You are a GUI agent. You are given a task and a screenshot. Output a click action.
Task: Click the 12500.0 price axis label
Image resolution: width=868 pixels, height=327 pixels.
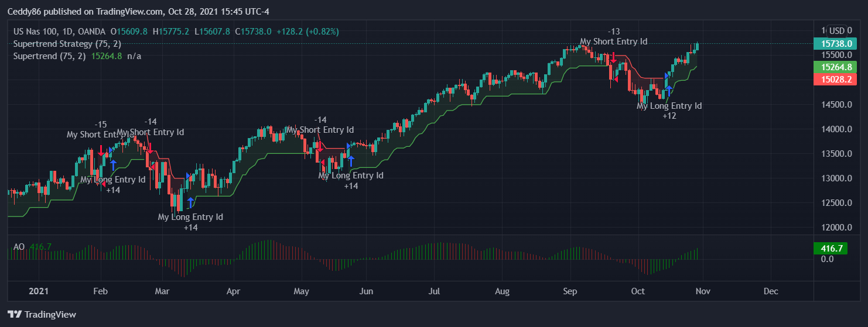(x=836, y=203)
